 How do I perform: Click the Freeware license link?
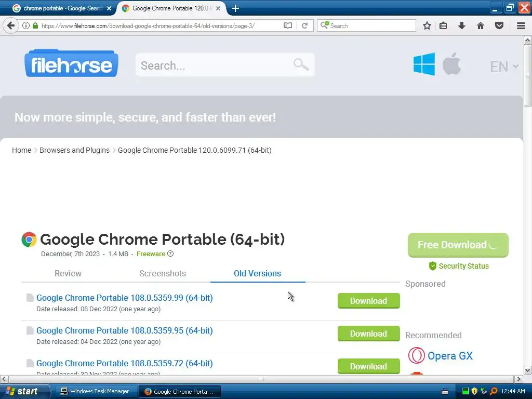point(151,254)
